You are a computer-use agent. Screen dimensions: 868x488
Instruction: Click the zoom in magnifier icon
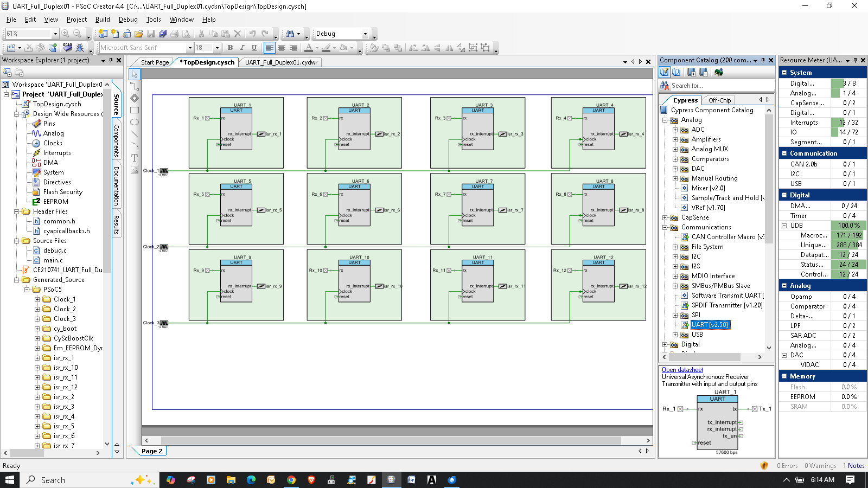66,34
